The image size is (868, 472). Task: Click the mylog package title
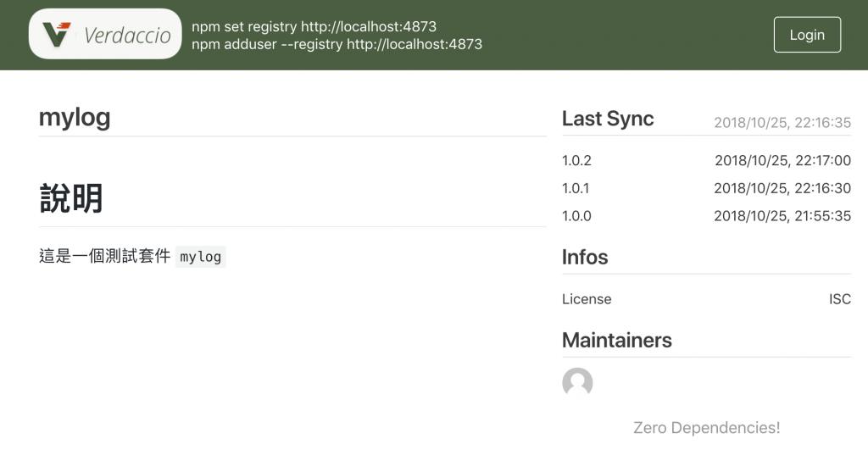pyautogui.click(x=75, y=118)
